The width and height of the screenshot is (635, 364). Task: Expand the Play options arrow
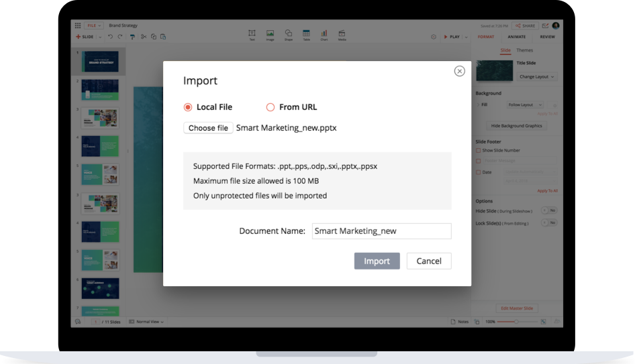[x=466, y=38]
